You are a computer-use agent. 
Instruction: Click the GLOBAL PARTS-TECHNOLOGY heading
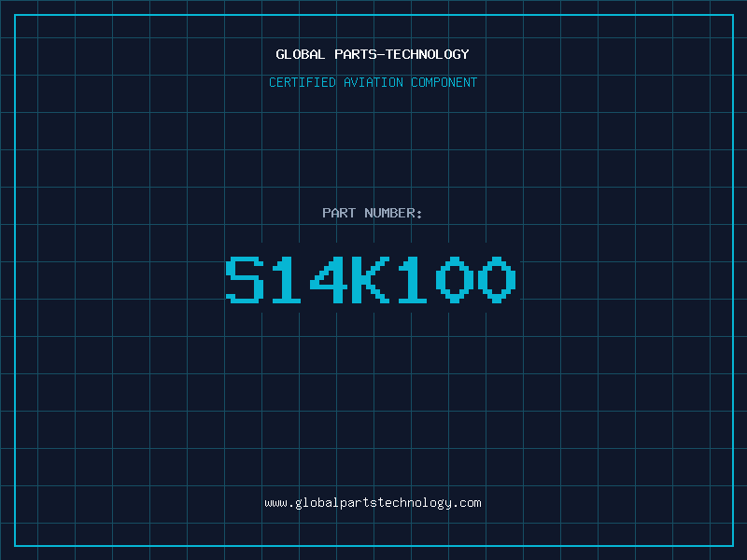coord(373,54)
